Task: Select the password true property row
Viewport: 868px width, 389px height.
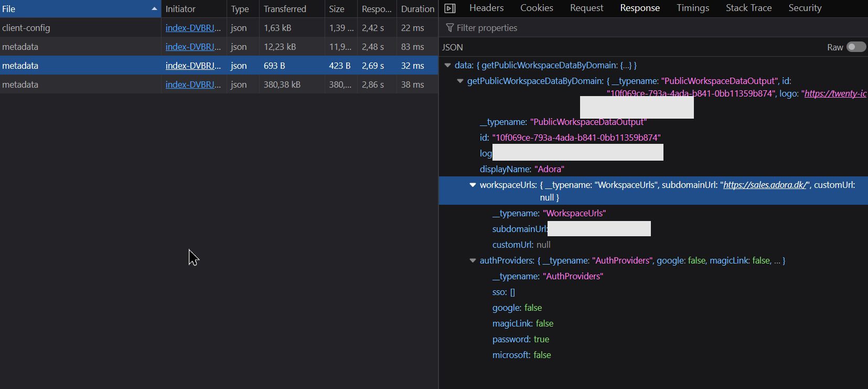Action: 653,339
